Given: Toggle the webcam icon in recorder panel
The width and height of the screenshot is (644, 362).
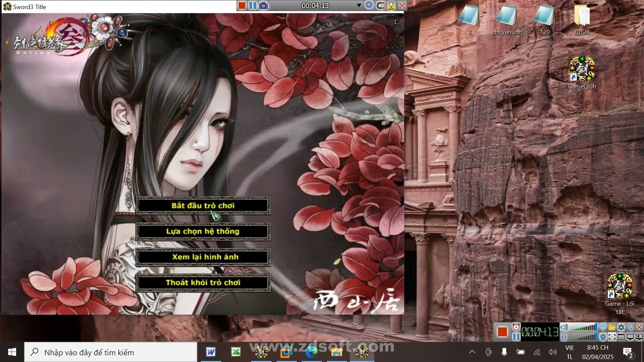Looking at the screenshot, I should click(x=603, y=336).
